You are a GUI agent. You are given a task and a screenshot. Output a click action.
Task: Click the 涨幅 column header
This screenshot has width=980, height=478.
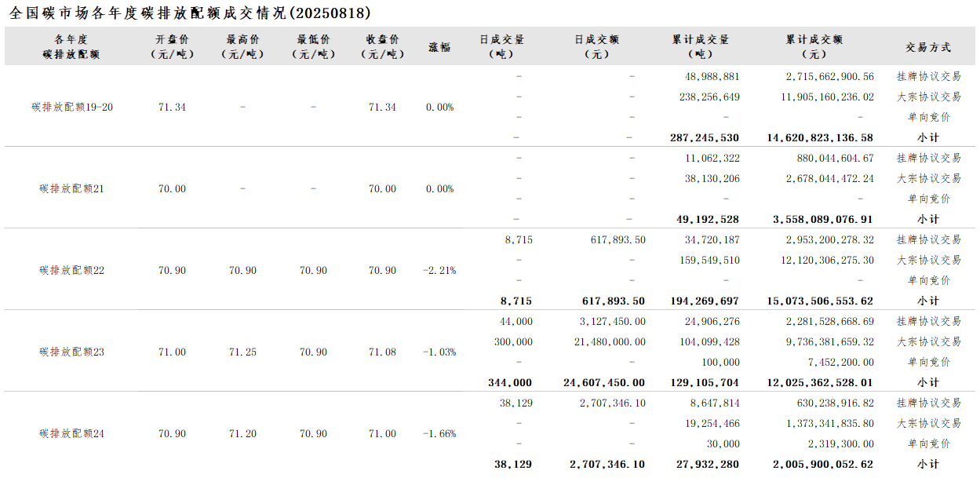[439, 47]
